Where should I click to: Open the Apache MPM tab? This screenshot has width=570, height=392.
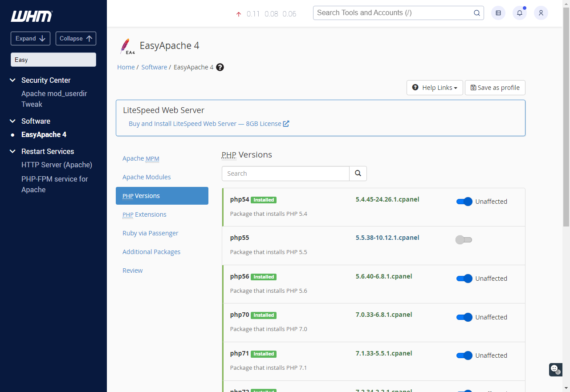162,158
